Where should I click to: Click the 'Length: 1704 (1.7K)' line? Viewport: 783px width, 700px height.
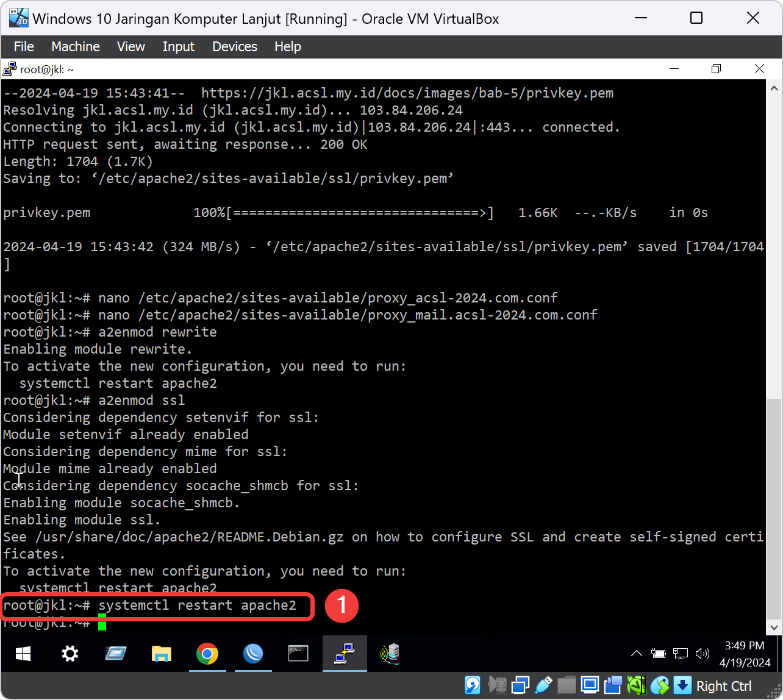[78, 162]
